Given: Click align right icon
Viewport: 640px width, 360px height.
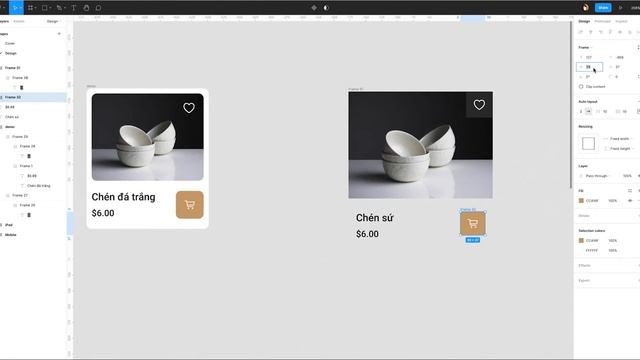Looking at the screenshot, I should click(600, 32).
